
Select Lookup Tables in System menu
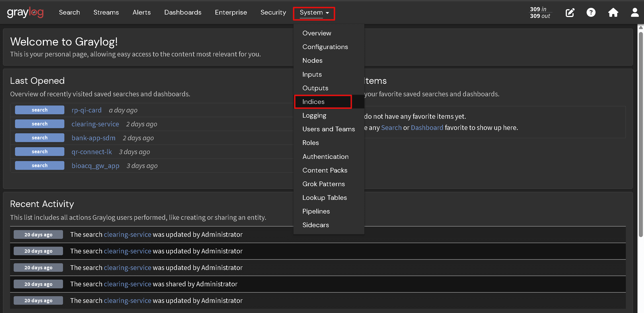[329, 198]
